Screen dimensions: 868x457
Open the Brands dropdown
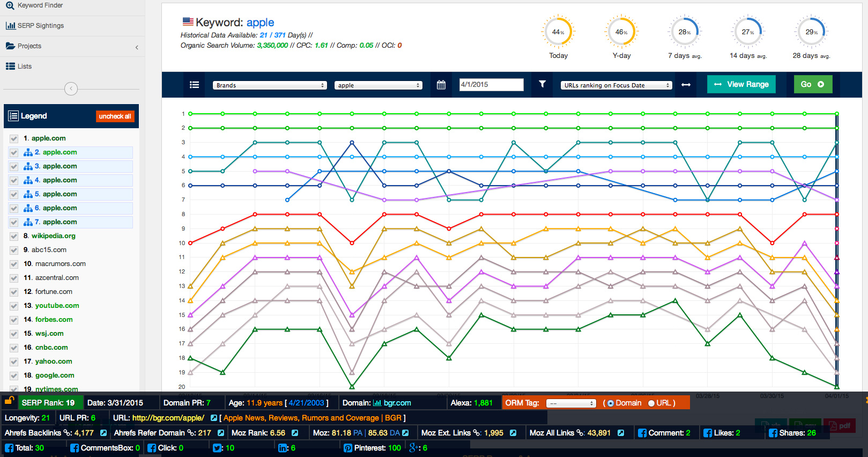[270, 85]
